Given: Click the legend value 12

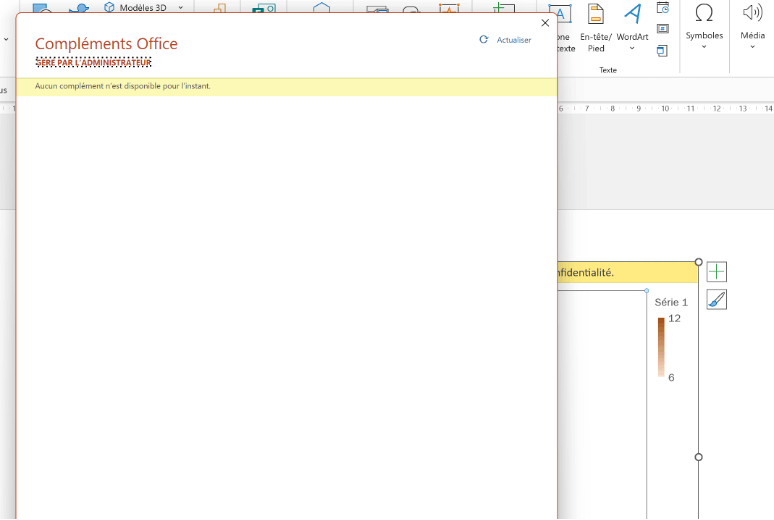Looking at the screenshot, I should pos(674,319).
